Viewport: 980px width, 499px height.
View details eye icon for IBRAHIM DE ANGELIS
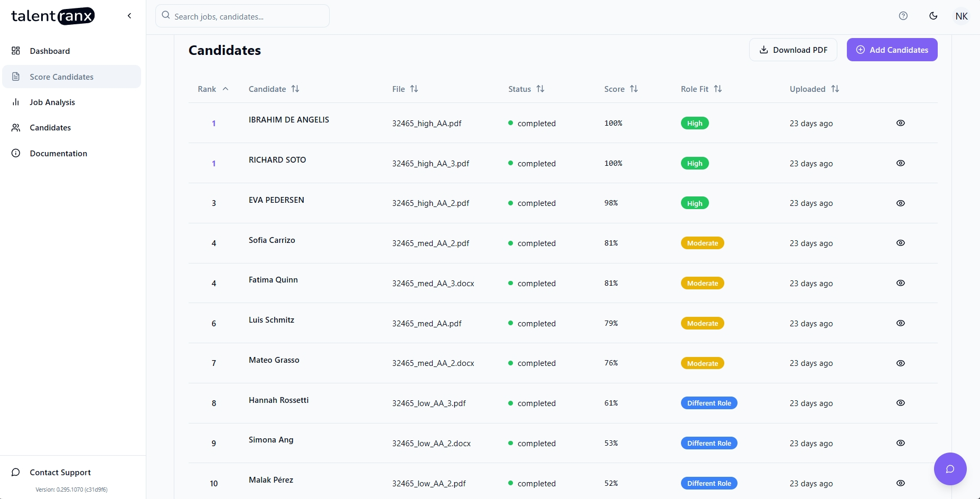pos(900,123)
